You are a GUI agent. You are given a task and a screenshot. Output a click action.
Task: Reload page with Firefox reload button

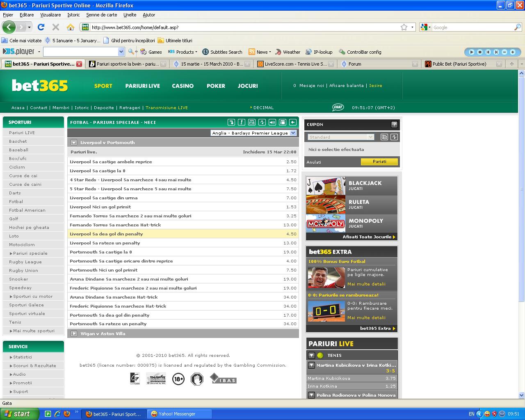point(41,27)
